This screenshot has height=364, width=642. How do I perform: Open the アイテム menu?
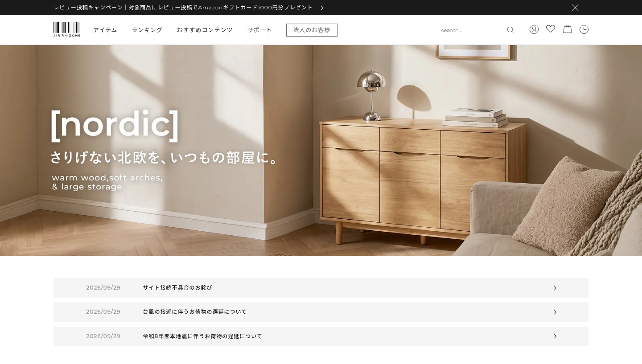(105, 30)
